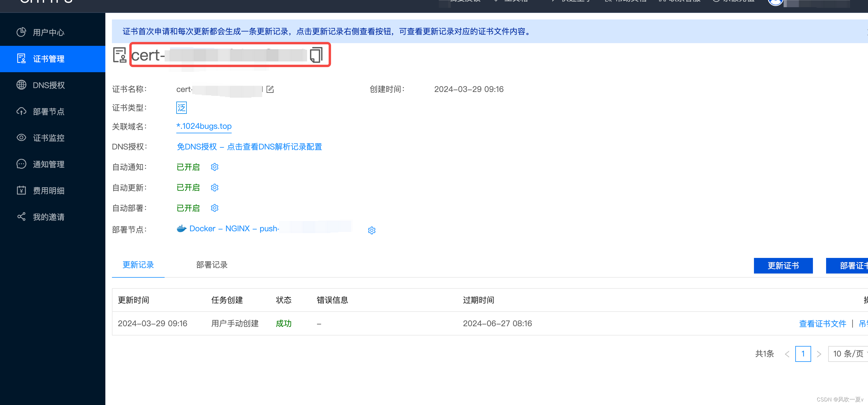Click the globe icon beside DNS授权
The image size is (868, 405).
point(21,85)
